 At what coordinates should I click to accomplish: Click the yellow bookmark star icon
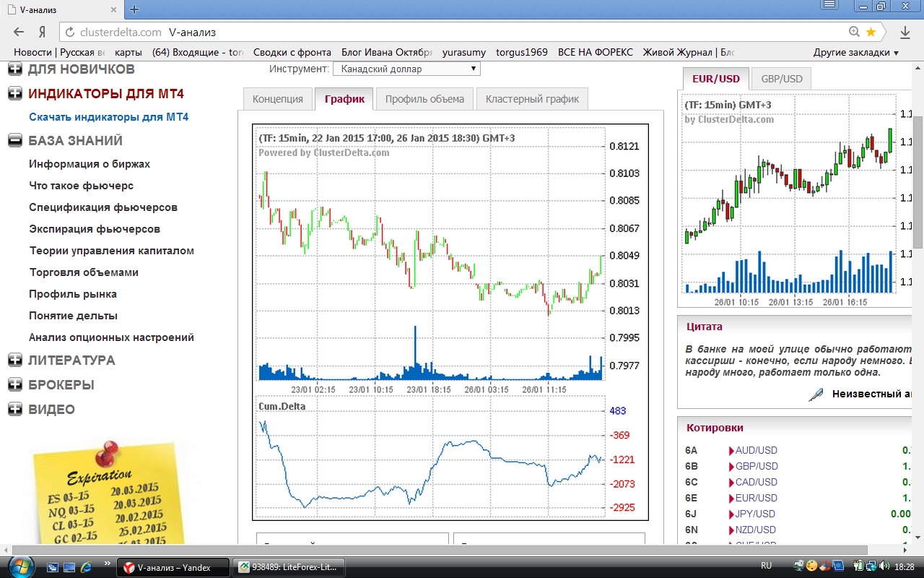tap(871, 33)
